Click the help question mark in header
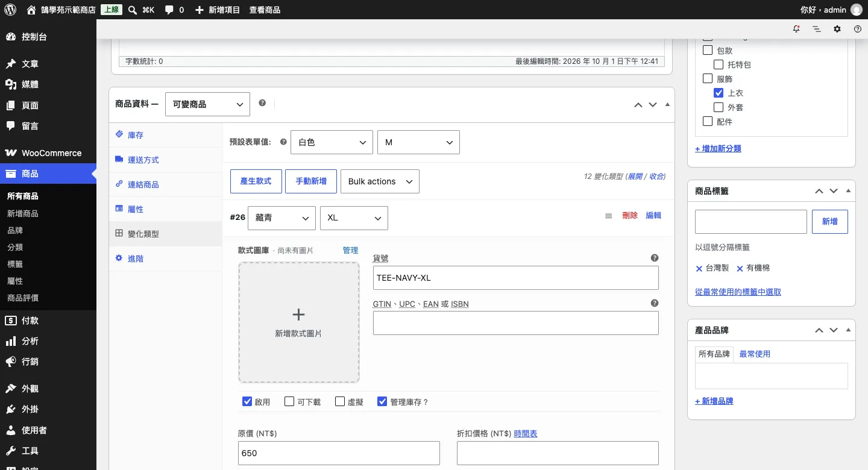Image resolution: width=868 pixels, height=470 pixels. 858,29
